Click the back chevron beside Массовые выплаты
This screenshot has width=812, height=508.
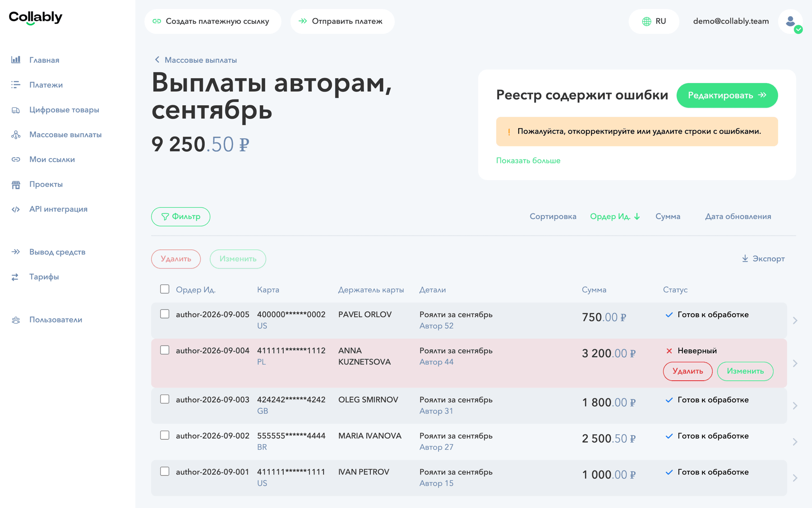click(x=157, y=60)
